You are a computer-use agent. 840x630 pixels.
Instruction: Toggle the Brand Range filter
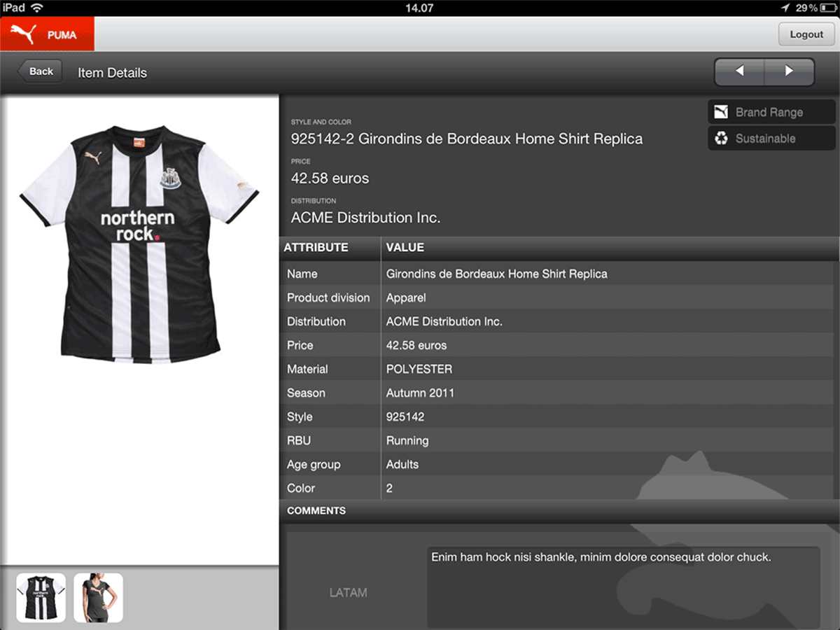(771, 112)
